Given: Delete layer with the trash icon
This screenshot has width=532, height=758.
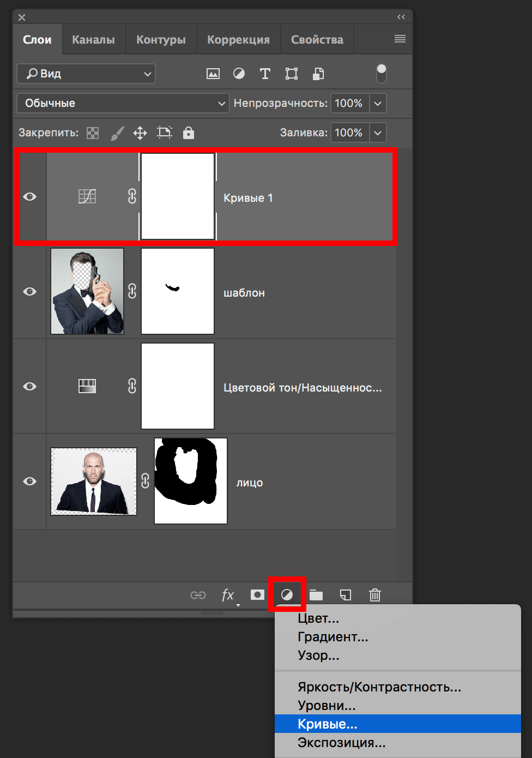Looking at the screenshot, I should [x=375, y=595].
